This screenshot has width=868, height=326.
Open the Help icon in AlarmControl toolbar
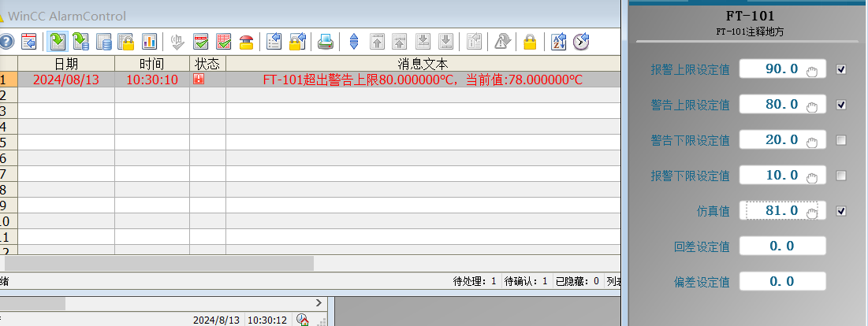6,42
